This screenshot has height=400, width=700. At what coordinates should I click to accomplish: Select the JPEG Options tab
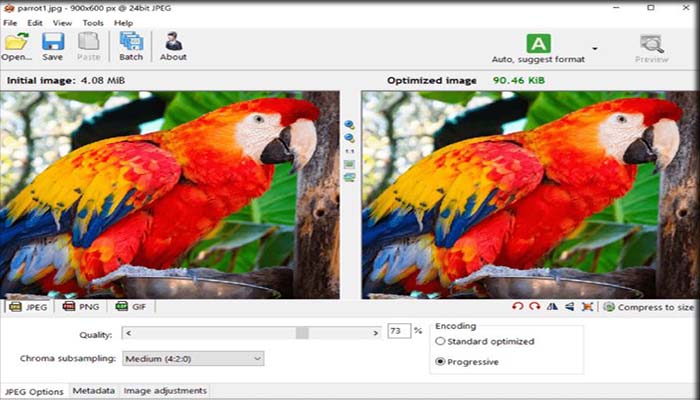point(34,392)
